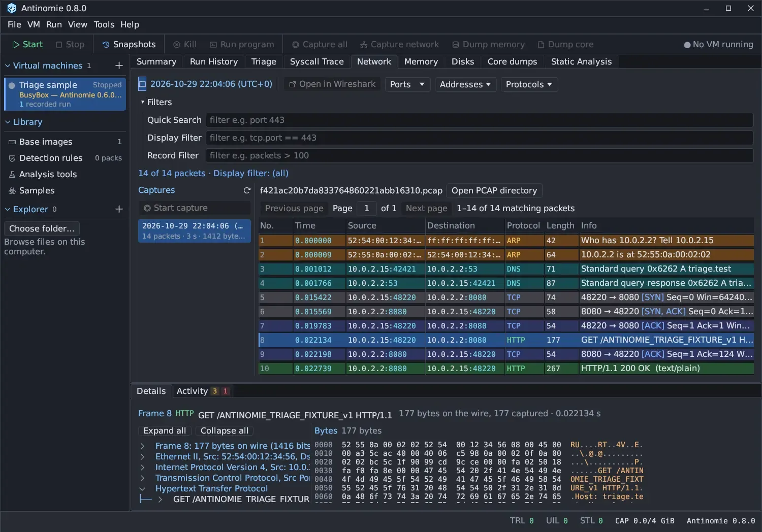Collapse the Filters section
Image resolution: width=762 pixels, height=532 pixels.
tap(143, 102)
